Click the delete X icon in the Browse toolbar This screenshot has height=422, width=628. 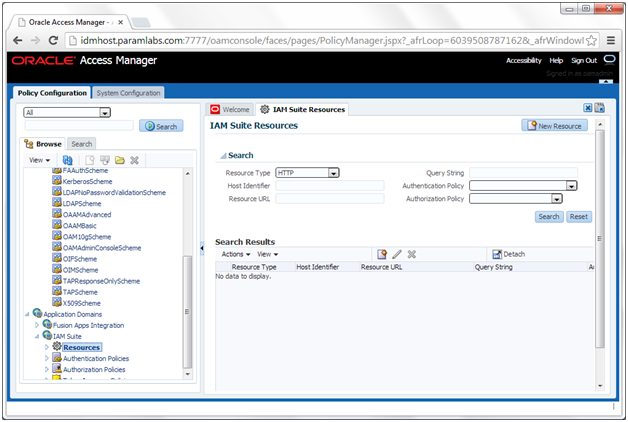[x=135, y=160]
